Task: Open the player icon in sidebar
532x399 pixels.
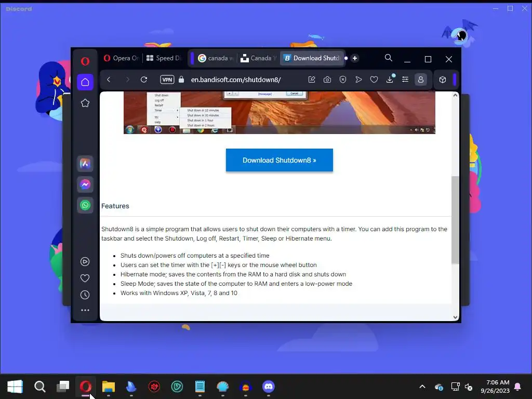Action: pyautogui.click(x=85, y=262)
